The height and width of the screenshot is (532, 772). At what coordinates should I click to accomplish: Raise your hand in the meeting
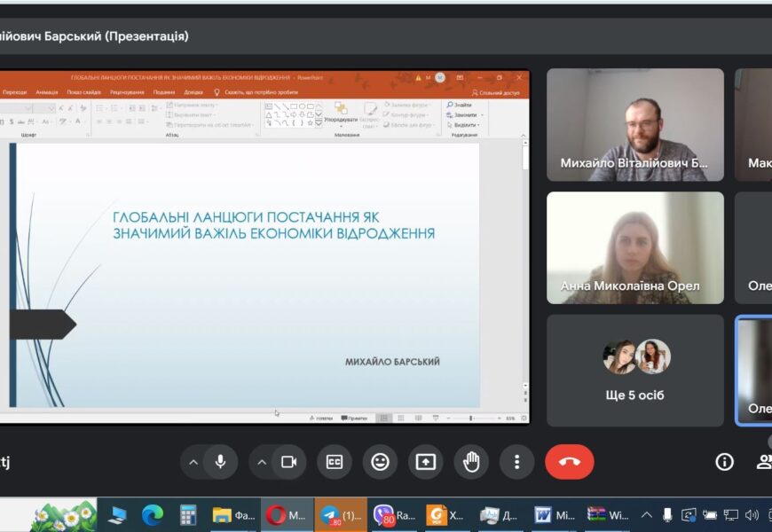471,462
